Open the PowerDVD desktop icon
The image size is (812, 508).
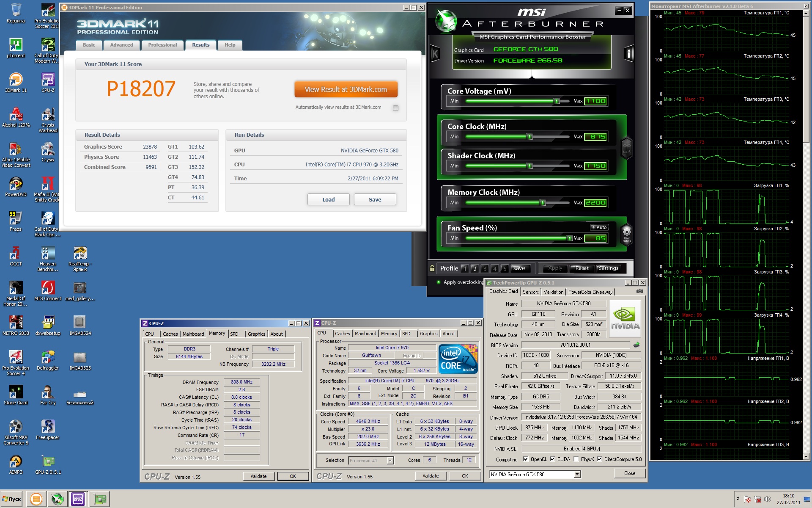[x=16, y=187]
